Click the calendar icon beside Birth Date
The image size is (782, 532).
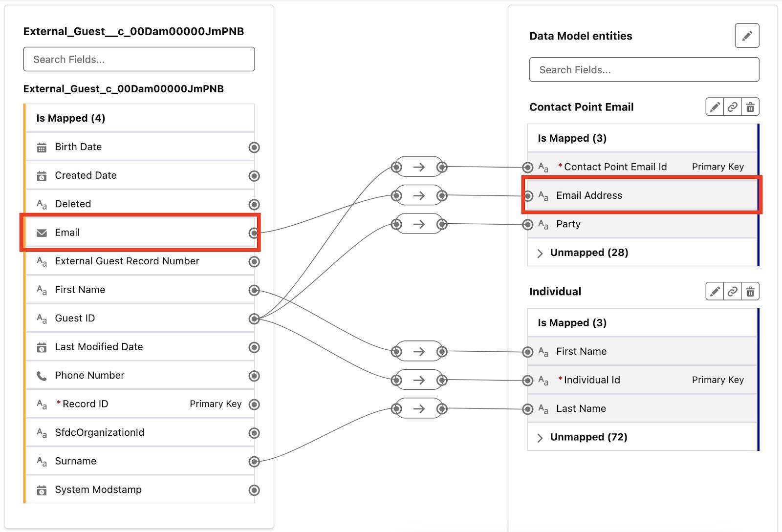tap(41, 147)
